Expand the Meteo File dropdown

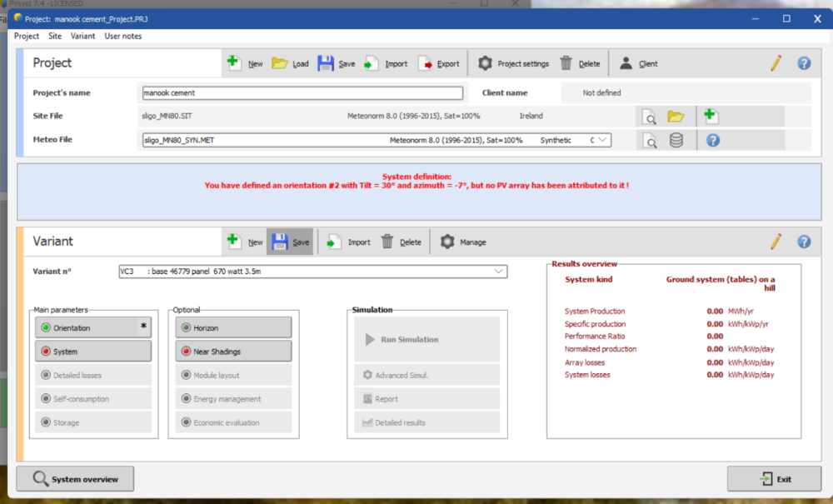602,140
